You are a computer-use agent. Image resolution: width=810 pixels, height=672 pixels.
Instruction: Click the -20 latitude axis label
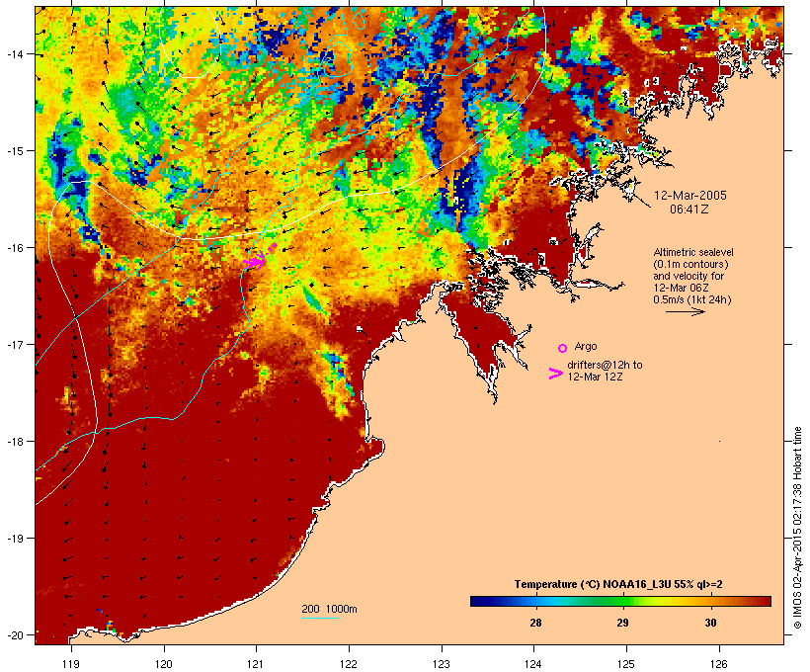pos(14,634)
